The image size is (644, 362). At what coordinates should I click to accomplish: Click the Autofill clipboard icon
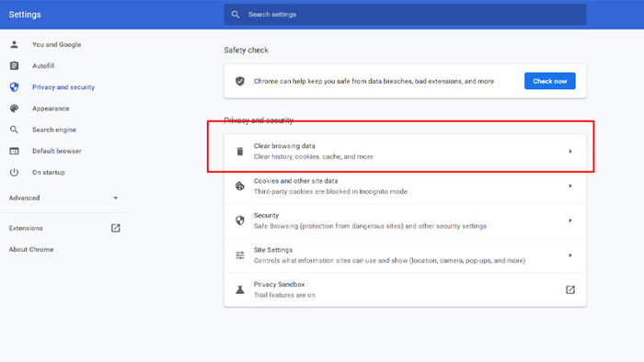(14, 65)
